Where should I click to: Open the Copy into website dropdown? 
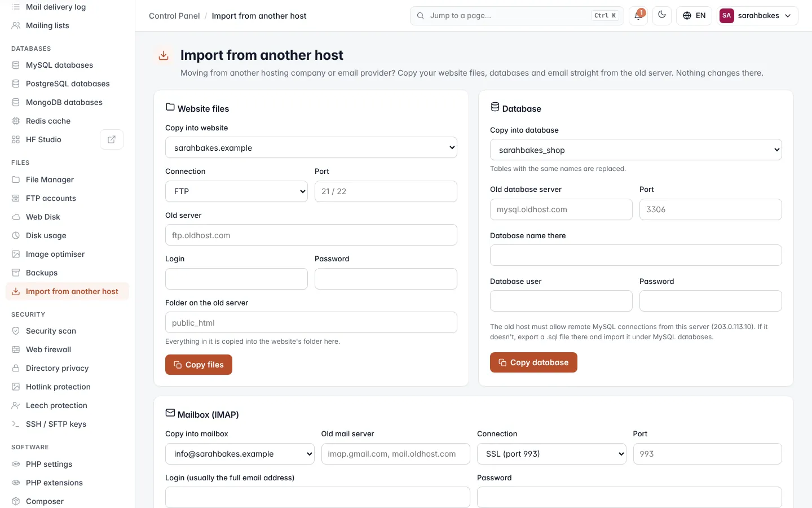311,148
